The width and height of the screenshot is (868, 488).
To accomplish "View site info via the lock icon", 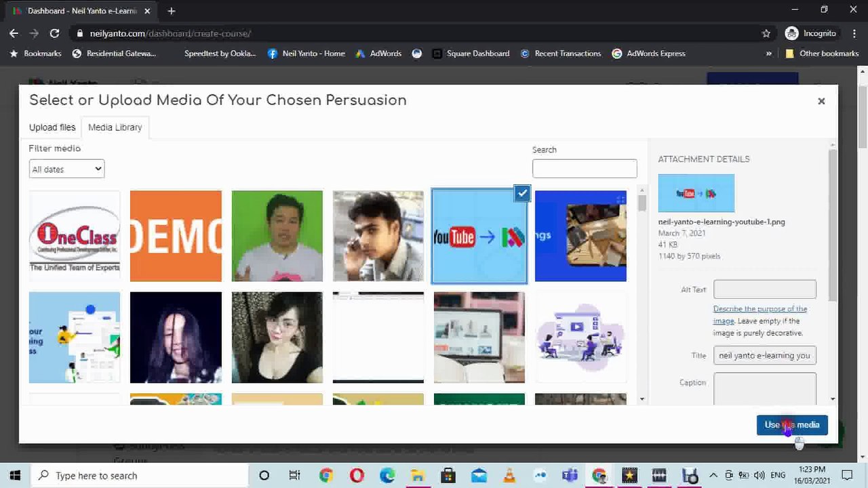I will pos(79,33).
